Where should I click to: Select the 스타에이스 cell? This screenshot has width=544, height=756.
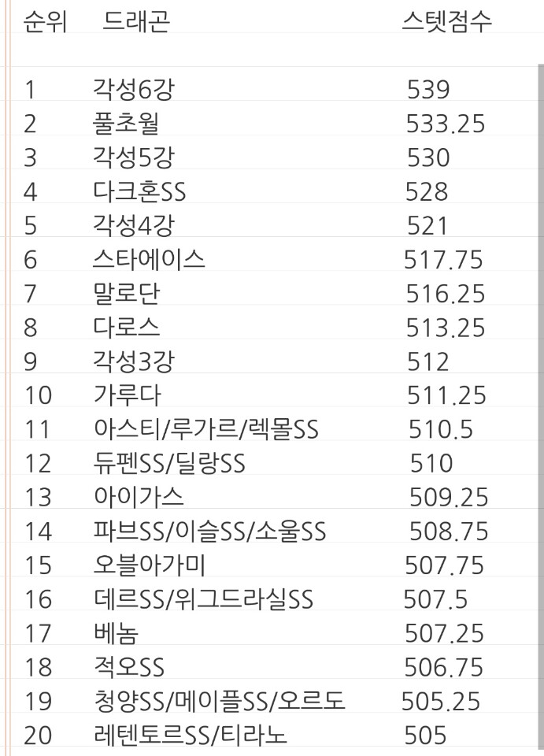click(149, 260)
